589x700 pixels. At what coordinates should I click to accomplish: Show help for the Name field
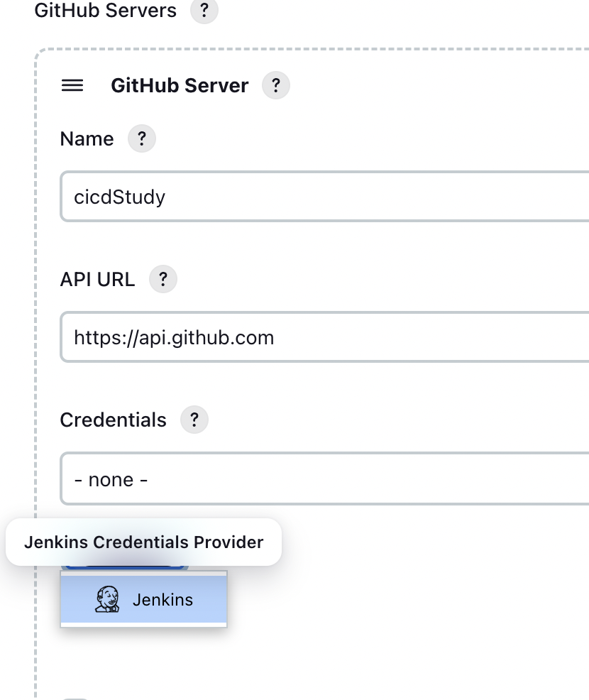tap(141, 139)
